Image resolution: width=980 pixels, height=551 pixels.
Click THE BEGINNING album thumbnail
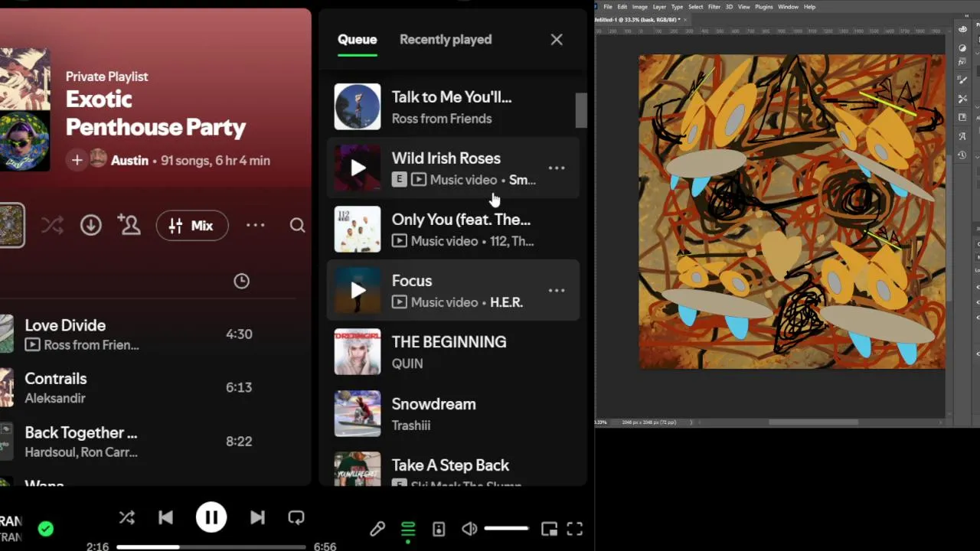point(358,352)
